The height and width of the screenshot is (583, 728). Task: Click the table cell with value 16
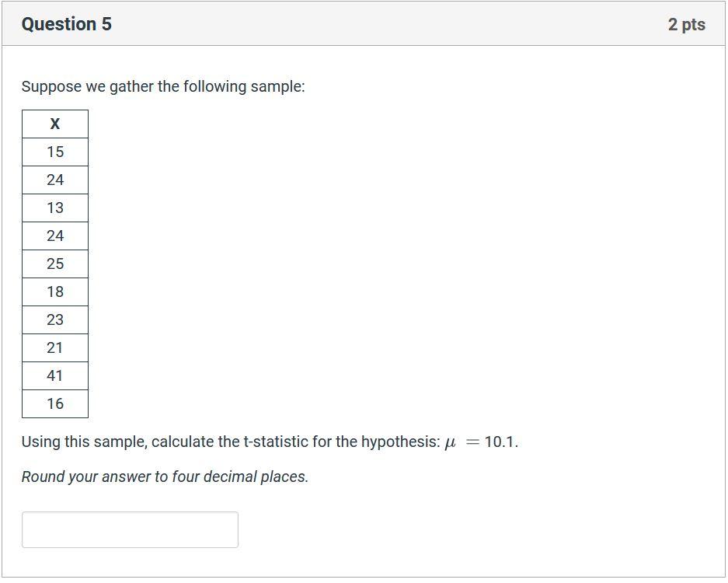click(55, 403)
